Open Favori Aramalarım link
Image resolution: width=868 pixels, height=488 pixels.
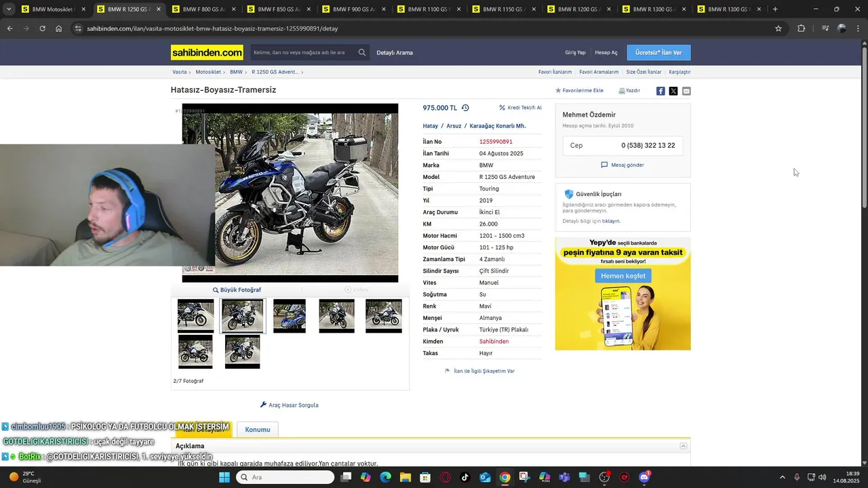[x=599, y=72]
